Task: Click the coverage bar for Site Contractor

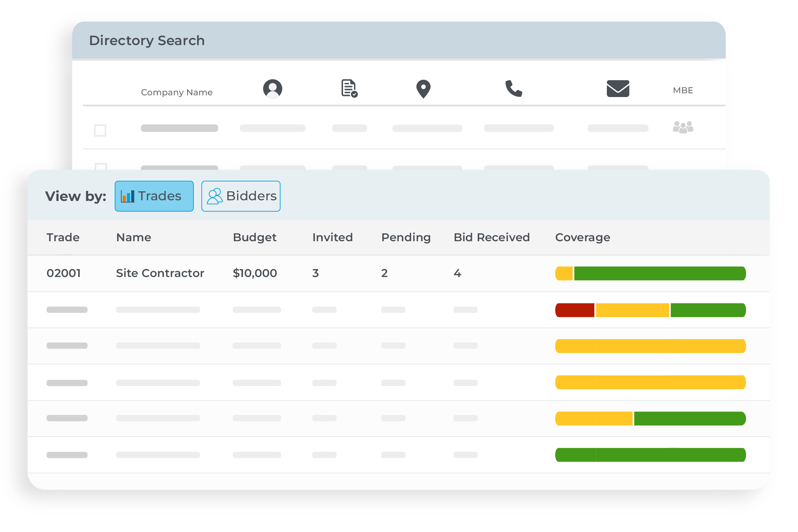Action: click(x=650, y=273)
